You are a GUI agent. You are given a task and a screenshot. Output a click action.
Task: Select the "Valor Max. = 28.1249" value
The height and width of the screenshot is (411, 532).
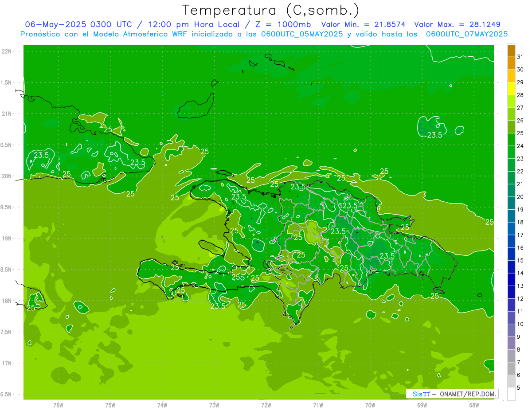coord(457,24)
